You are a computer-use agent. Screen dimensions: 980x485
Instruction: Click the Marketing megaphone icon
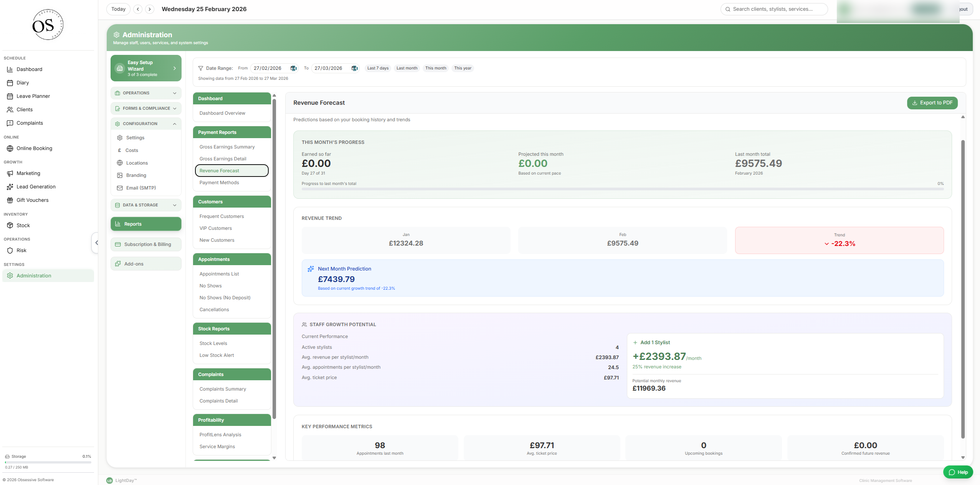[10, 173]
